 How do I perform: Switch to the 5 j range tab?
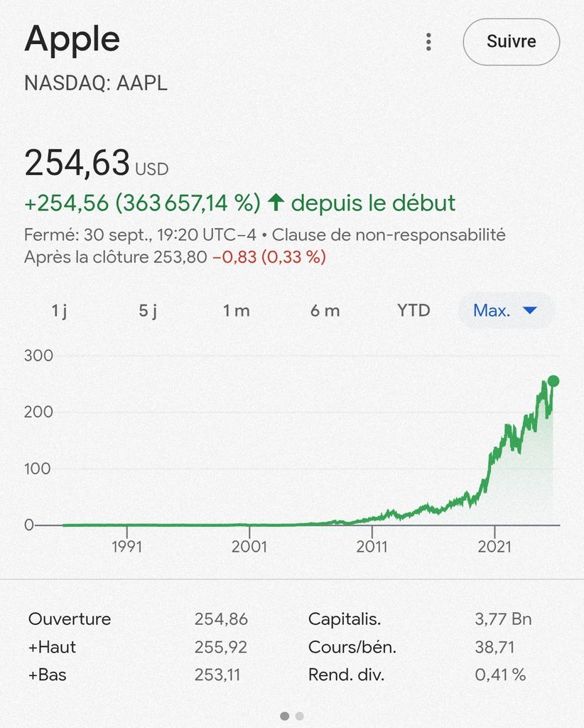click(148, 311)
